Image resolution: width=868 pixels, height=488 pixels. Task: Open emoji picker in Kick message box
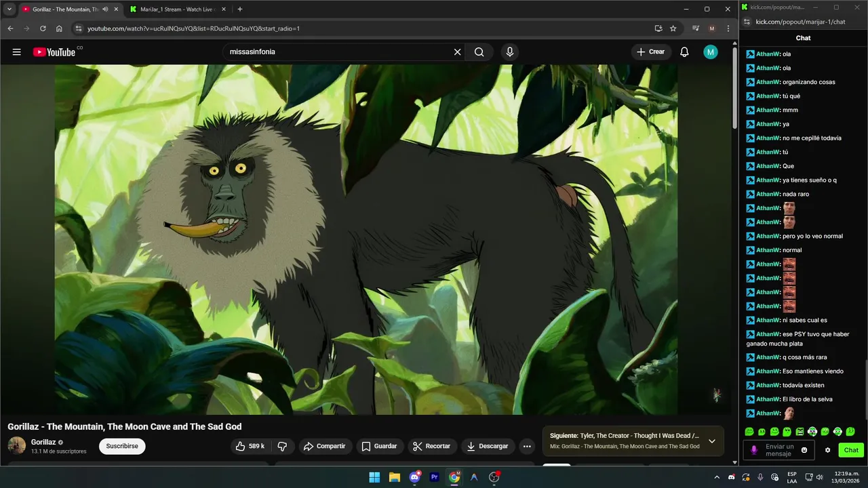(x=804, y=450)
